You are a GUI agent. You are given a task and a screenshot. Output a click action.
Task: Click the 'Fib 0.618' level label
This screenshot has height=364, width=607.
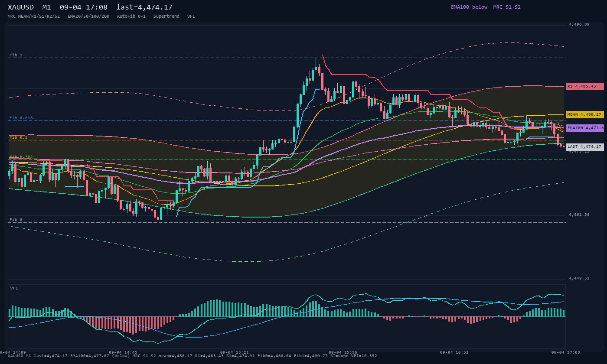[21, 118]
